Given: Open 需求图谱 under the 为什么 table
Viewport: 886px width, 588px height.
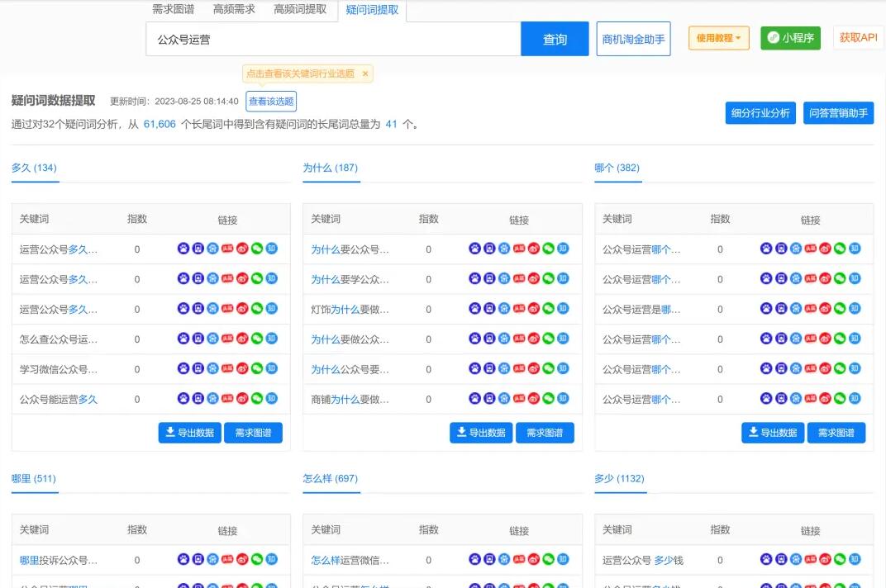Looking at the screenshot, I should tap(545, 433).
